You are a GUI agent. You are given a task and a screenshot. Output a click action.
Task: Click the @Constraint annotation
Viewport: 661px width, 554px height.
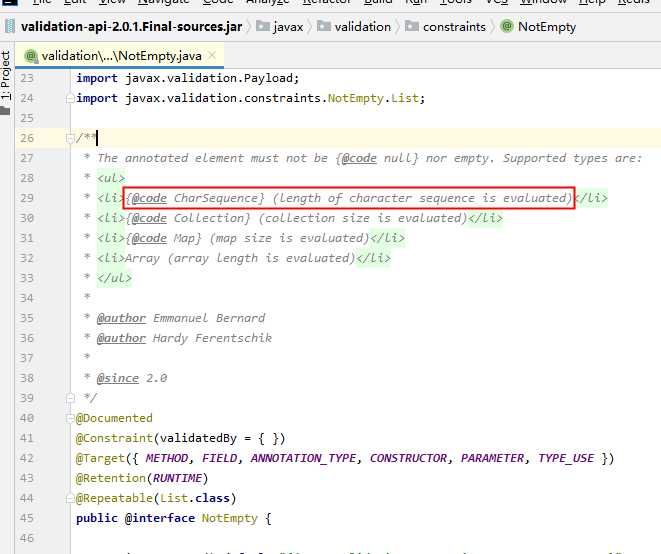(x=114, y=438)
